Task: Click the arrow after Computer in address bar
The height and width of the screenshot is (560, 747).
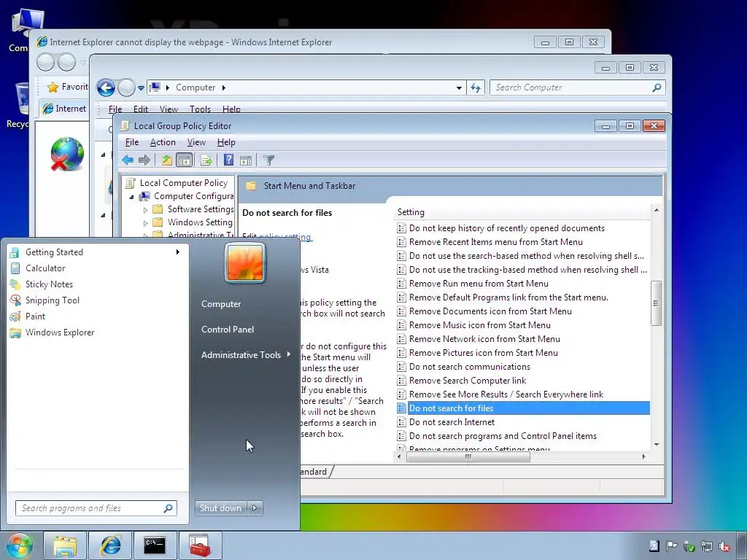Action: pyautogui.click(x=223, y=87)
